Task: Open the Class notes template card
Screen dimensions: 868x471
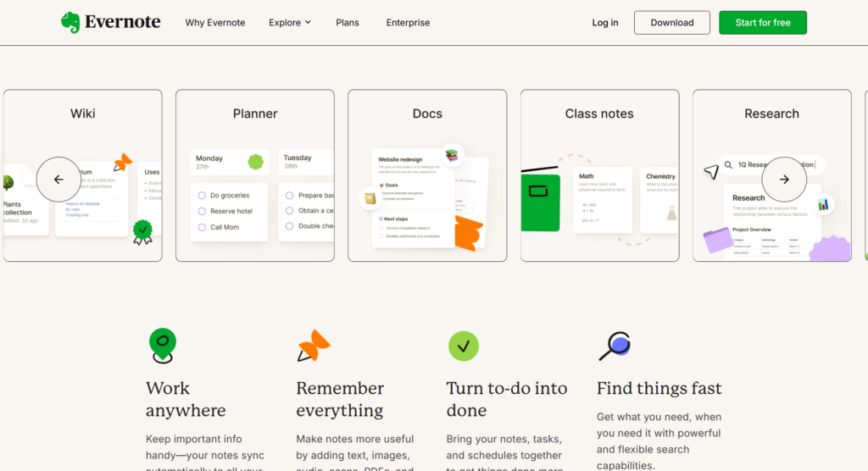Action: (x=599, y=175)
